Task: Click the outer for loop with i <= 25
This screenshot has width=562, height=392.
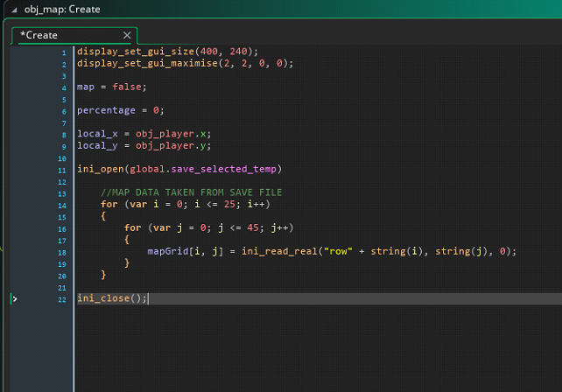Action: [x=186, y=204]
